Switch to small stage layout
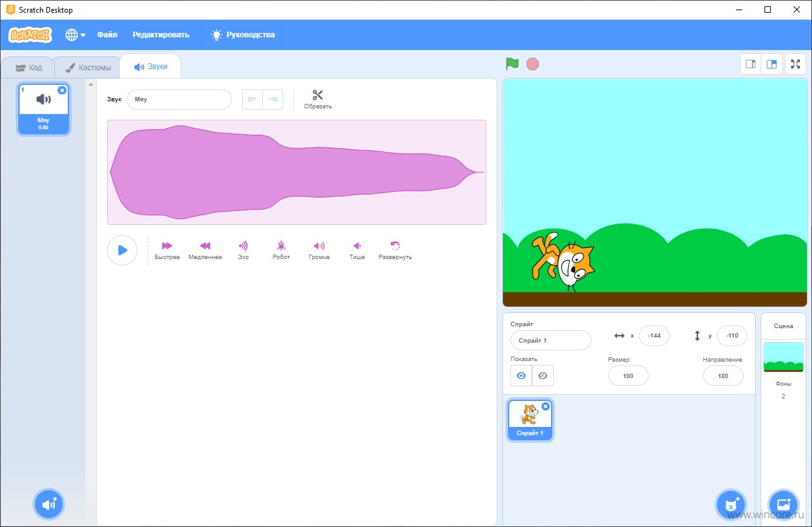812x527 pixels. pos(751,64)
